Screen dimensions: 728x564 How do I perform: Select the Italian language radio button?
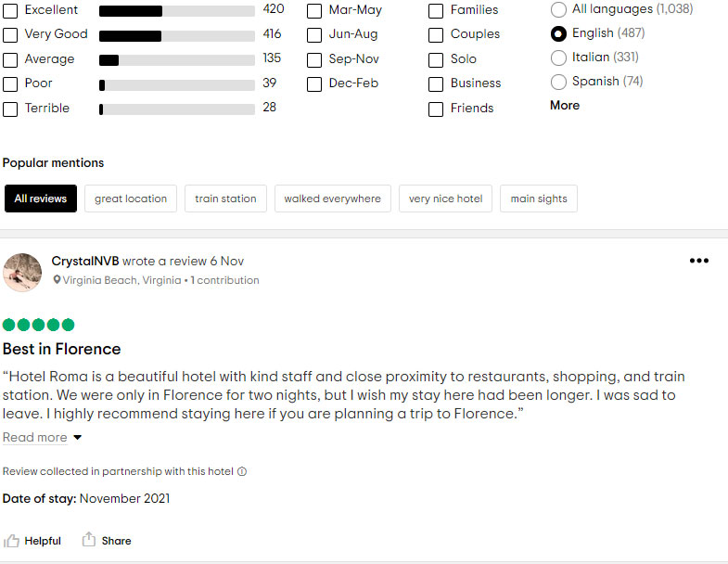[x=558, y=58]
